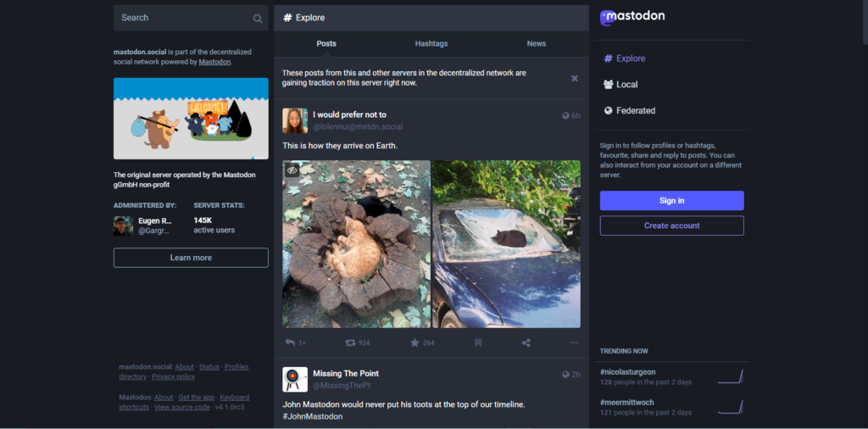Open the View source code link
Image resolution: width=868 pixels, height=429 pixels.
coord(182,408)
